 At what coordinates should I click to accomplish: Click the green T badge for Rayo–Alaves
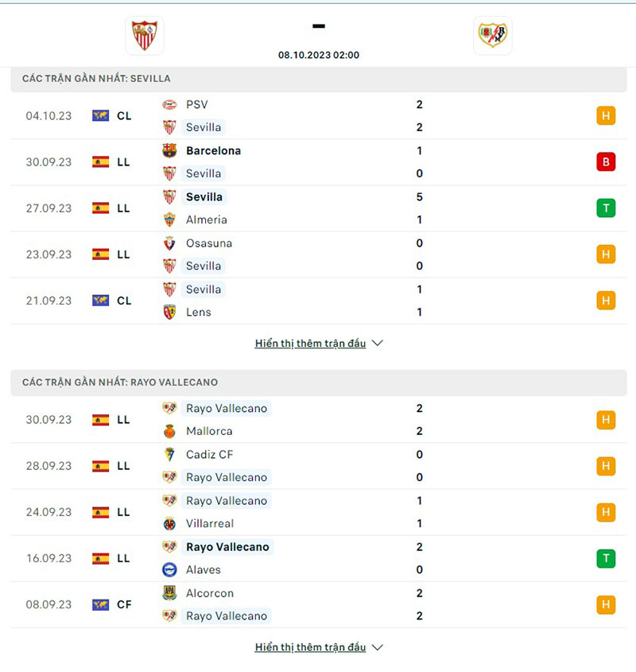coord(606,558)
